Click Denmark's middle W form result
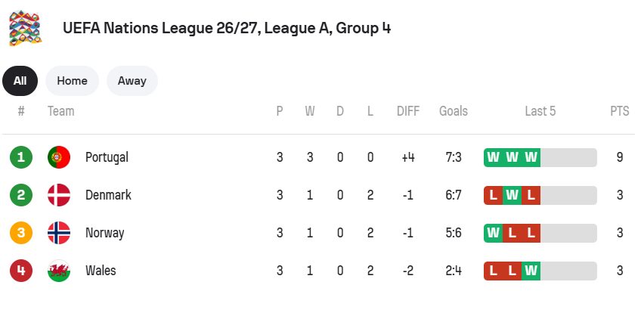Screen dimensions: 644x316 (x=512, y=195)
